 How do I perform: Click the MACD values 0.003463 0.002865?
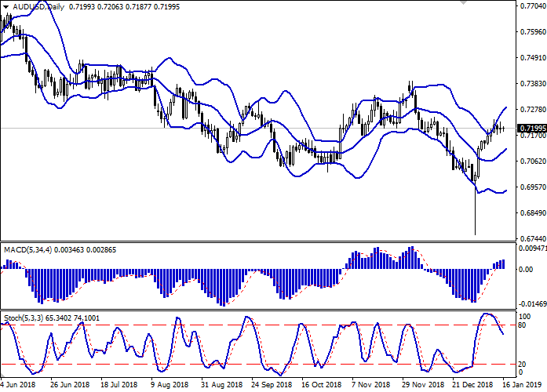85,250
